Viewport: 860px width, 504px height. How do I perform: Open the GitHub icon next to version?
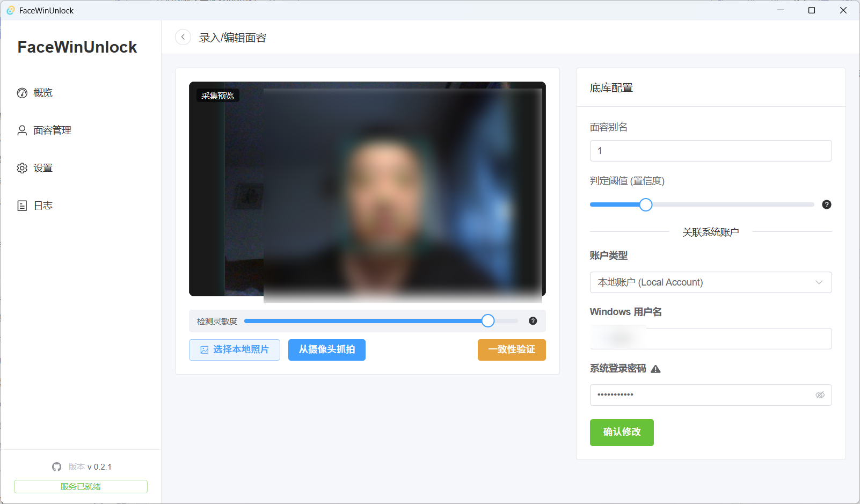(x=57, y=467)
